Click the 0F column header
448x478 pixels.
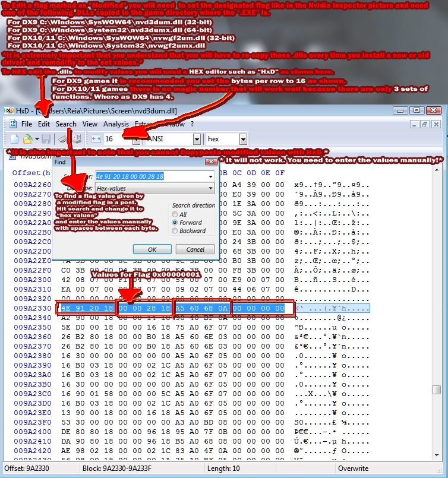(x=280, y=173)
